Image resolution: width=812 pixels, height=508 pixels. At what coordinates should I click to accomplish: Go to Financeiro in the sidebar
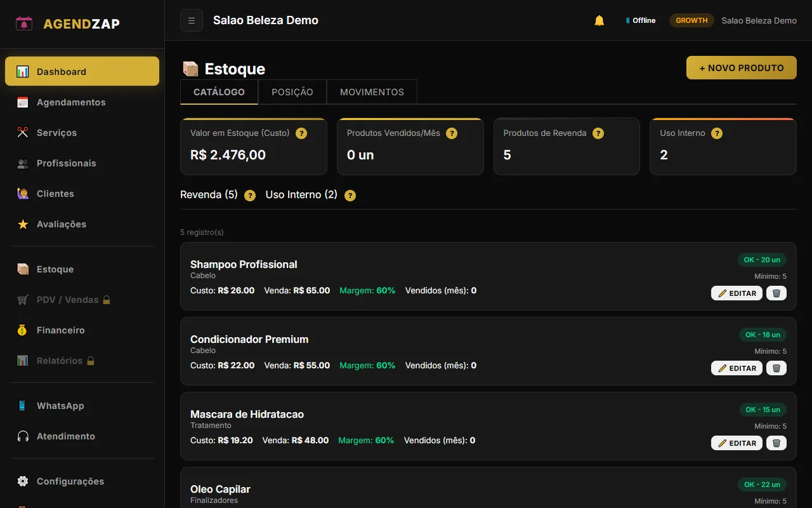tap(60, 330)
